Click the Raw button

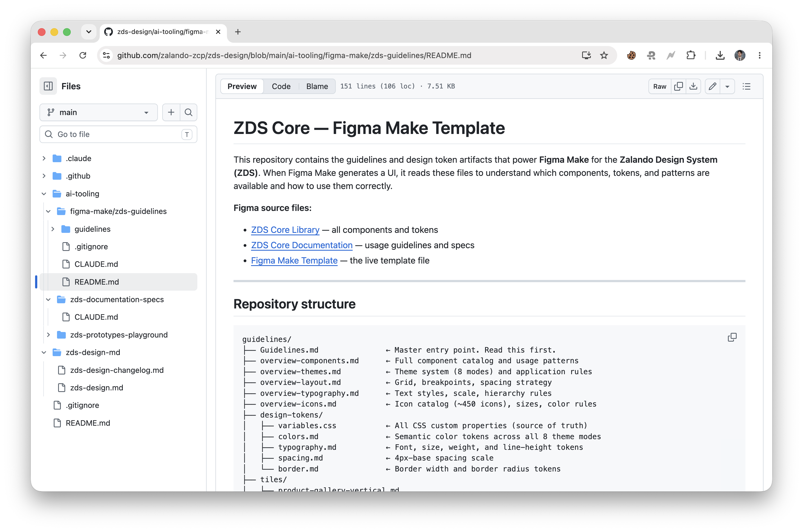tap(660, 86)
